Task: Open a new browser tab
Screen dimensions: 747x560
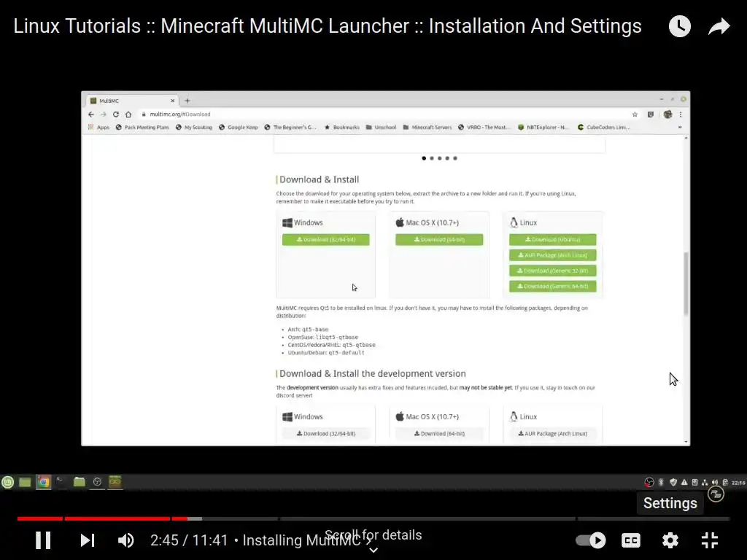Action: (187, 101)
